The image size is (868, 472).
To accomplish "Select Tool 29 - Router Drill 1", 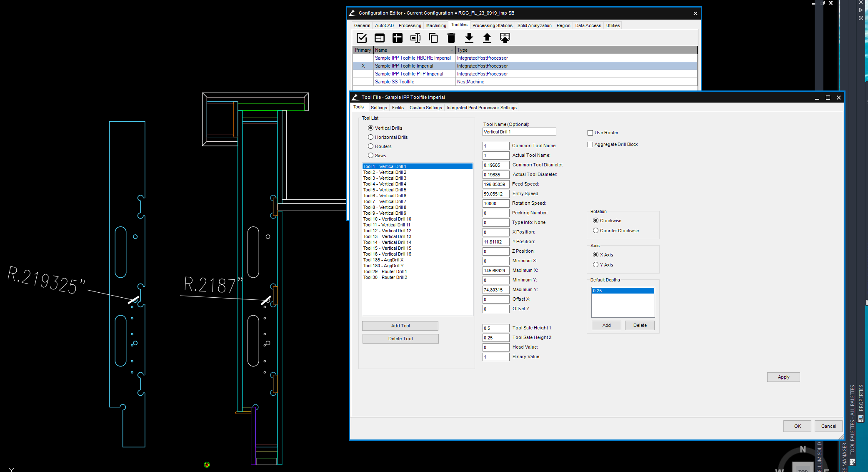I will (385, 271).
